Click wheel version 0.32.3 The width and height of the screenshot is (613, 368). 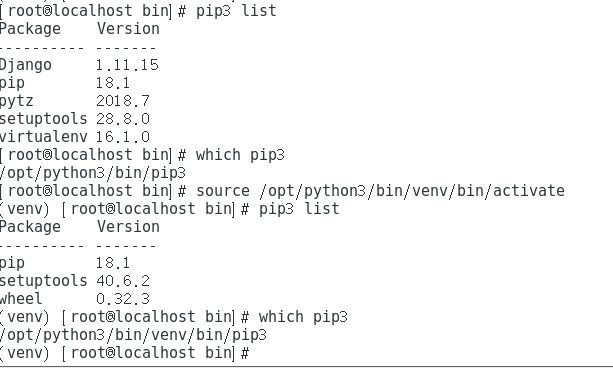pyautogui.click(x=123, y=299)
